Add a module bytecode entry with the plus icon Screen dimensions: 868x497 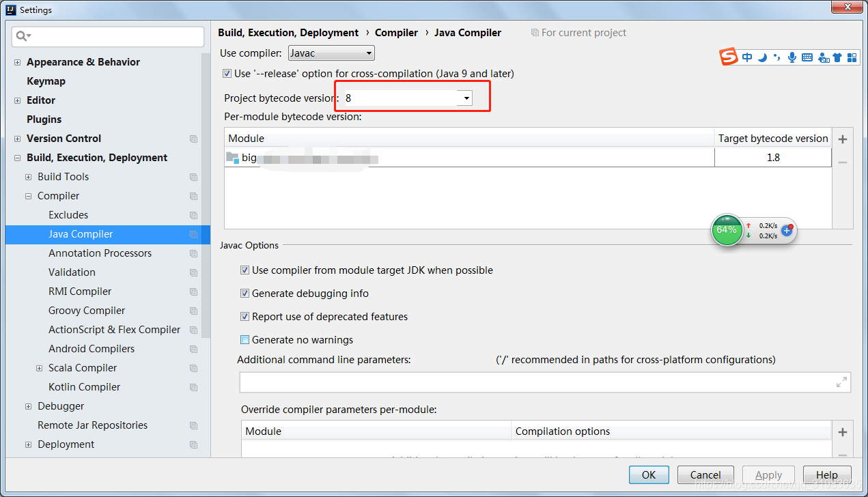coord(842,139)
